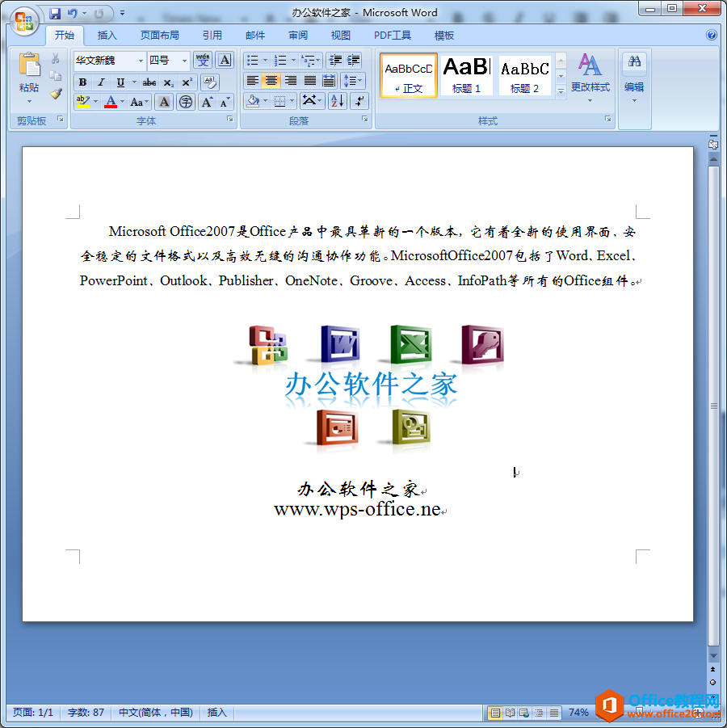Expand the font name dropdown 华文新魏
The width and height of the screenshot is (727, 728).
pyautogui.click(x=141, y=61)
